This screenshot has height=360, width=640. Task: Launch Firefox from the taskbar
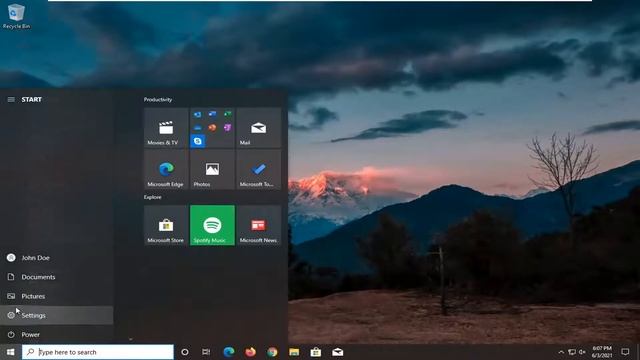[x=250, y=352]
